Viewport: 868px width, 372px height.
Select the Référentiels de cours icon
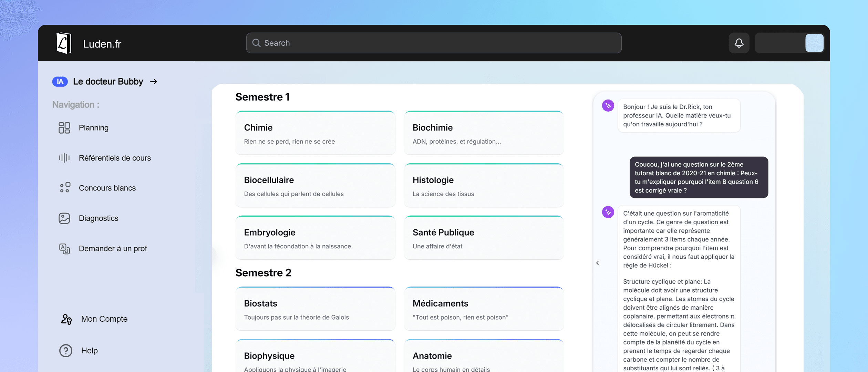click(x=64, y=158)
